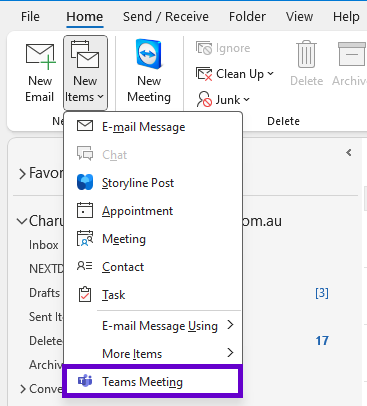Pick the Meeting item with people icon
Screen dimensions: 367x406
152,239
